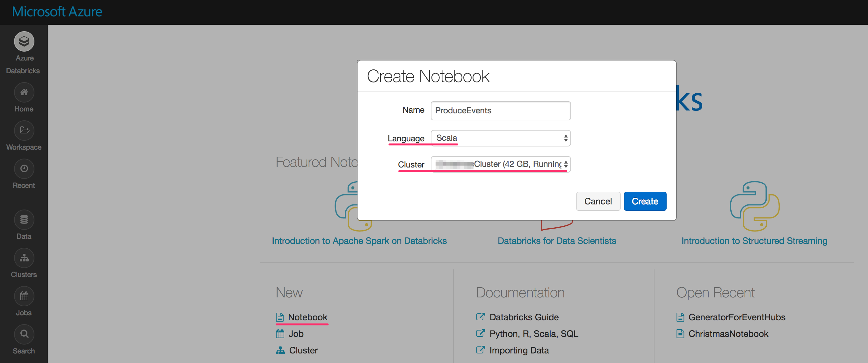Click notebook icon beside GeneratorForEventHubs

680,317
